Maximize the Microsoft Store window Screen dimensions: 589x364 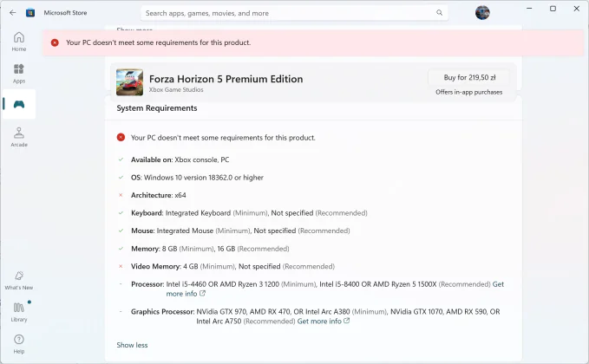pyautogui.click(x=553, y=9)
